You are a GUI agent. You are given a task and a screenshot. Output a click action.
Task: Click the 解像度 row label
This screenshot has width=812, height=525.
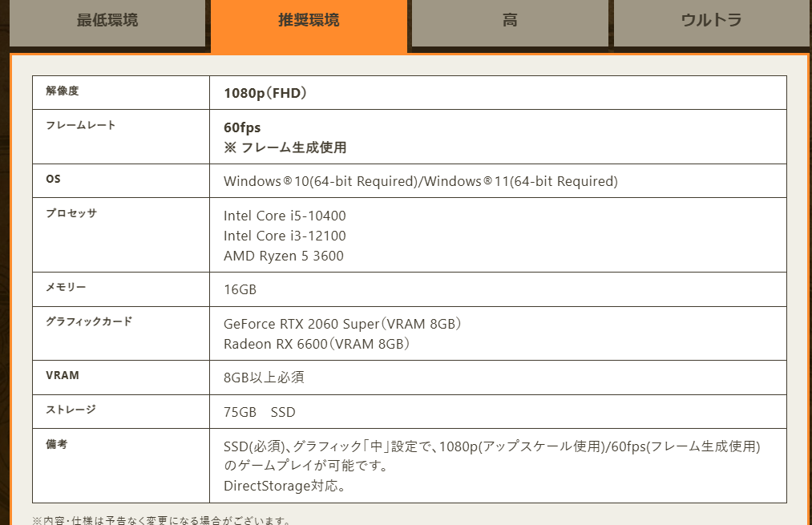(x=58, y=92)
